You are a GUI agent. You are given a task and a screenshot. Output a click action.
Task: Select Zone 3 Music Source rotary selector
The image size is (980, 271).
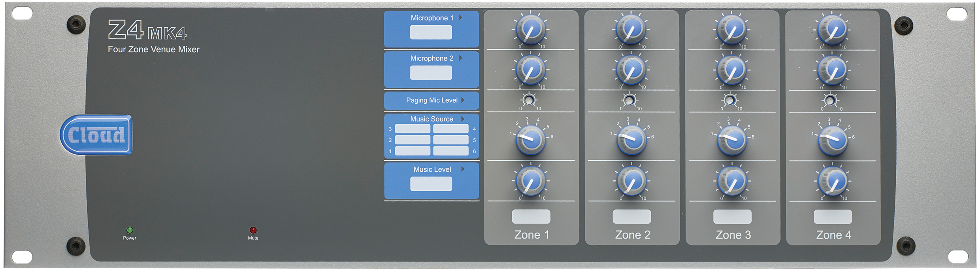click(x=732, y=140)
